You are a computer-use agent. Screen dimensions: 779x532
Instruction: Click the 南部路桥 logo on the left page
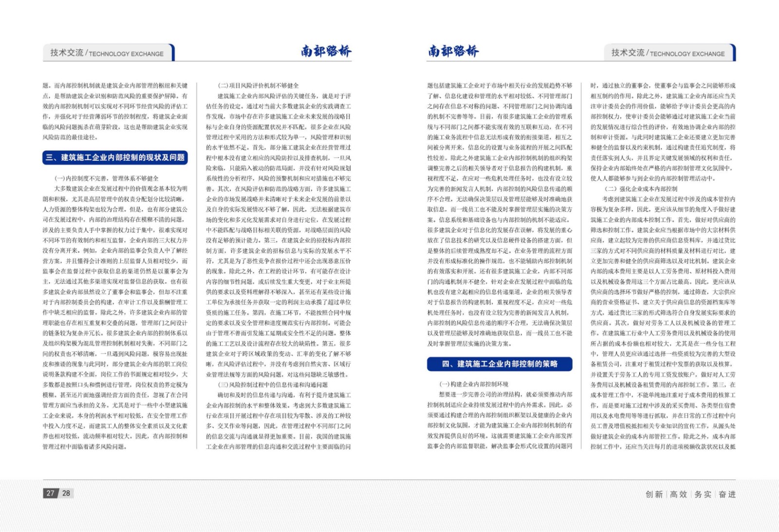click(326, 51)
